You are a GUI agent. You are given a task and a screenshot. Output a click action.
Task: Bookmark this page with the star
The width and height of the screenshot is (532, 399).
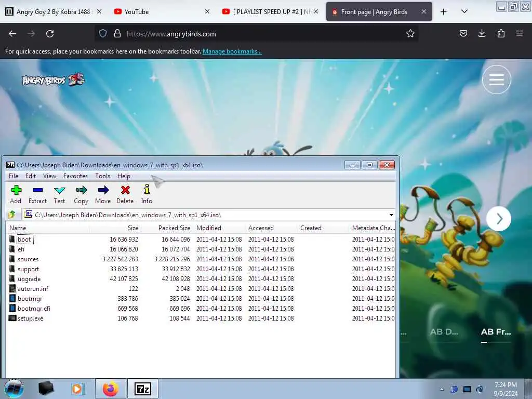[x=410, y=34]
